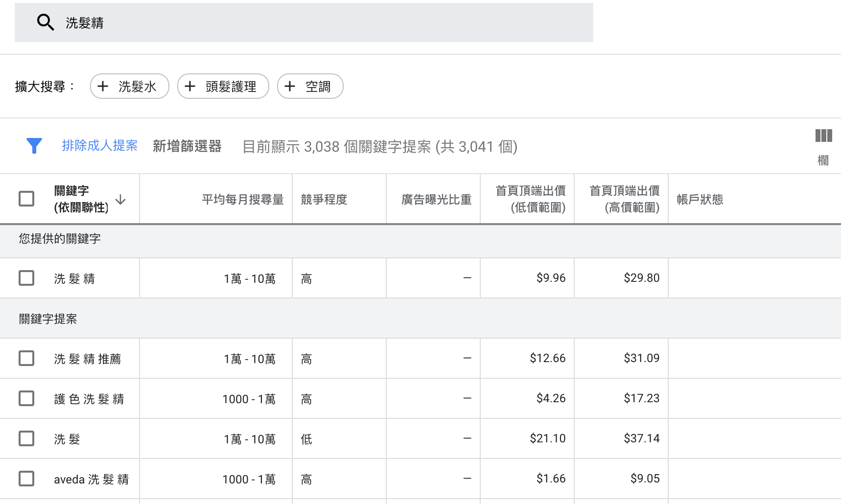Check the 洗髮精 keyword row checkbox

(x=26, y=278)
